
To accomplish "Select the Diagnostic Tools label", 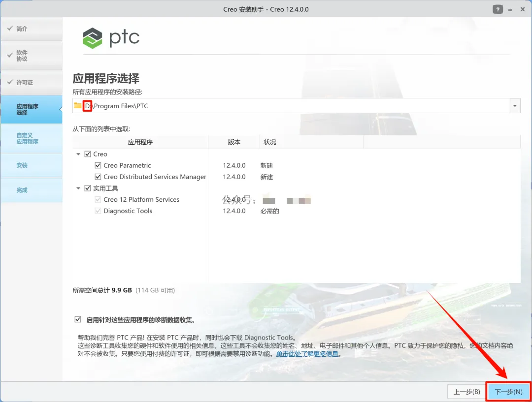I will pyautogui.click(x=128, y=211).
